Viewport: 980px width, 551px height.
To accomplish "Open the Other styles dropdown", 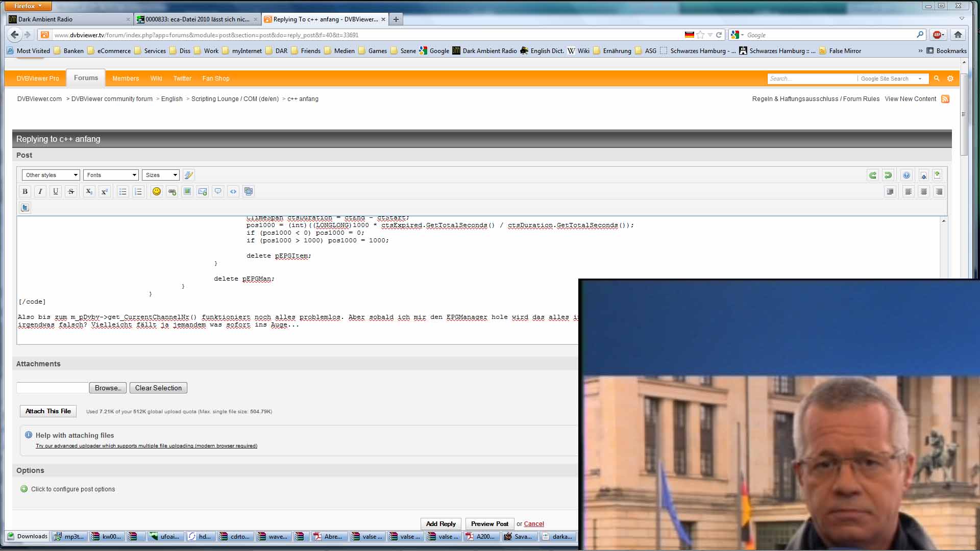I will click(51, 175).
